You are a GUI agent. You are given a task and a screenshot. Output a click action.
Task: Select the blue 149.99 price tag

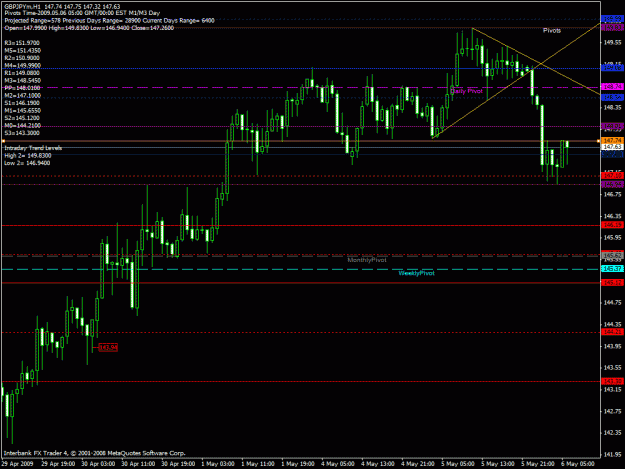click(612, 18)
